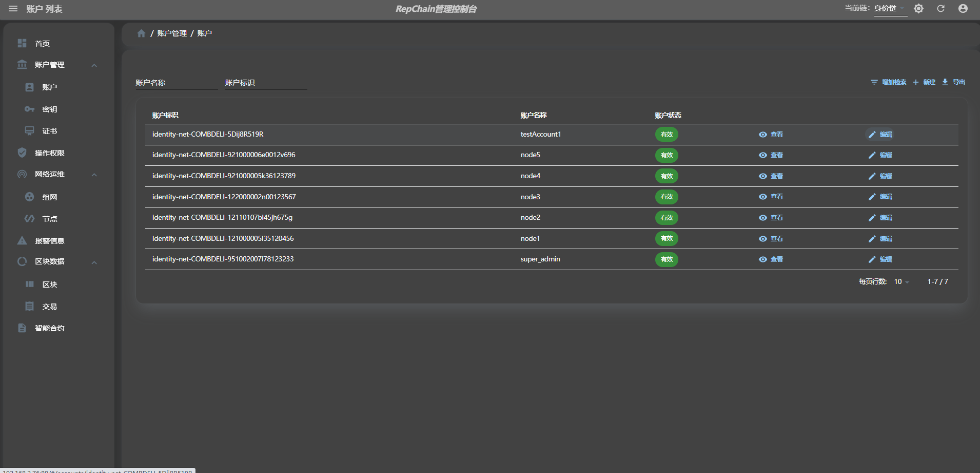Screen dimensions: 980x473
Task: Click the 报警信息 warning triangle icon
Action: coord(22,240)
